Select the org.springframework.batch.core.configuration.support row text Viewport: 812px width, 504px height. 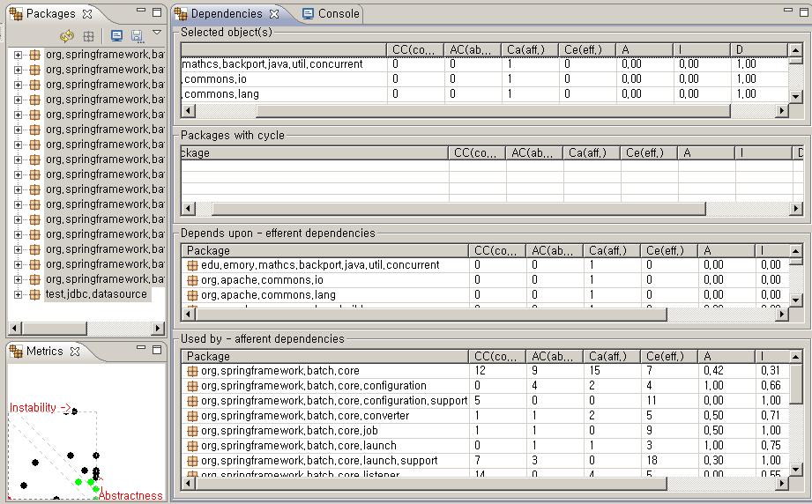click(x=334, y=401)
